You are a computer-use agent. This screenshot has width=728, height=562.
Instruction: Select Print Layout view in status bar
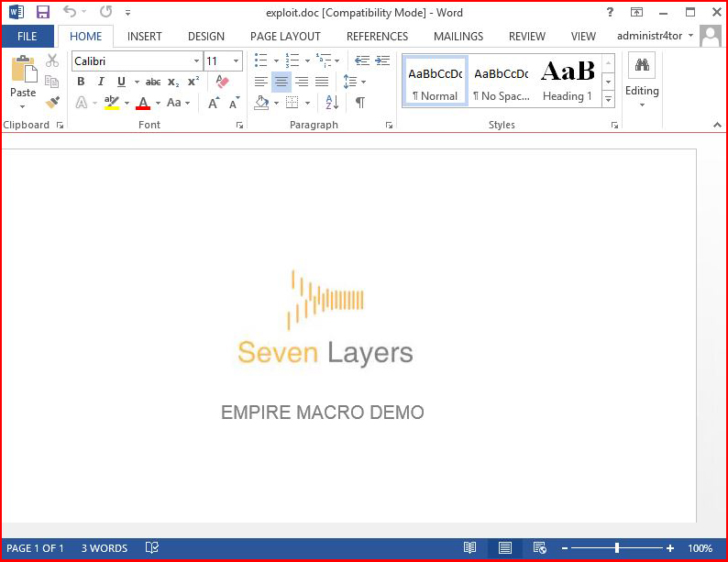[x=504, y=548]
